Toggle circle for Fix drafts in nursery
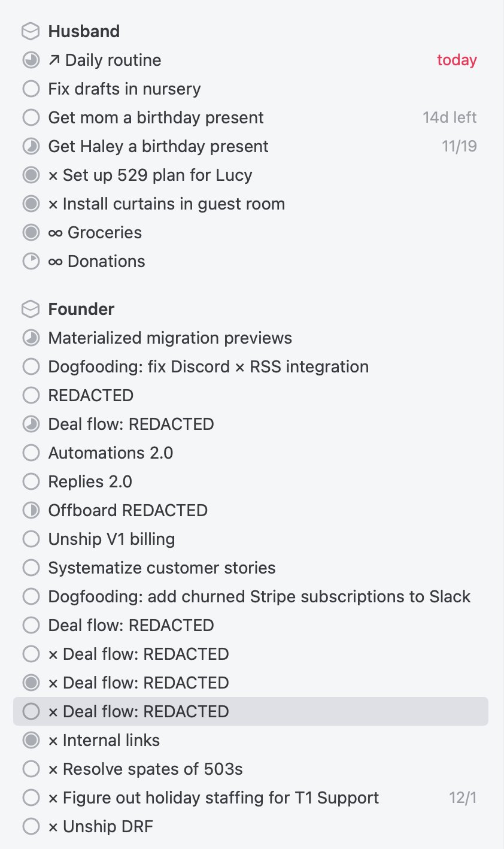The image size is (504, 849). coord(31,89)
